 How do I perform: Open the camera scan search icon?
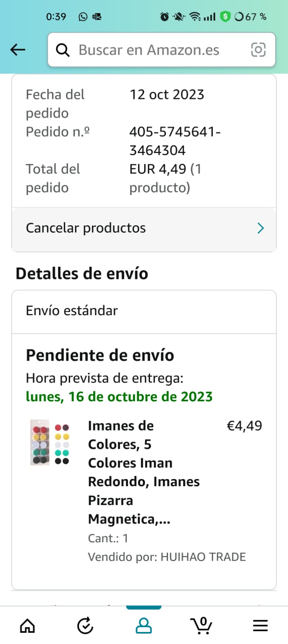pos(258,50)
